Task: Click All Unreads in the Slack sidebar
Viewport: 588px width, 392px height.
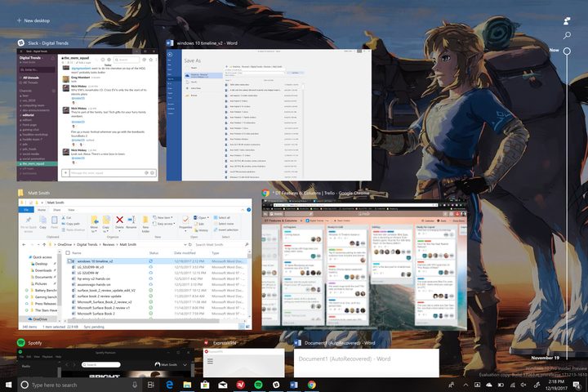Action: click(x=31, y=78)
